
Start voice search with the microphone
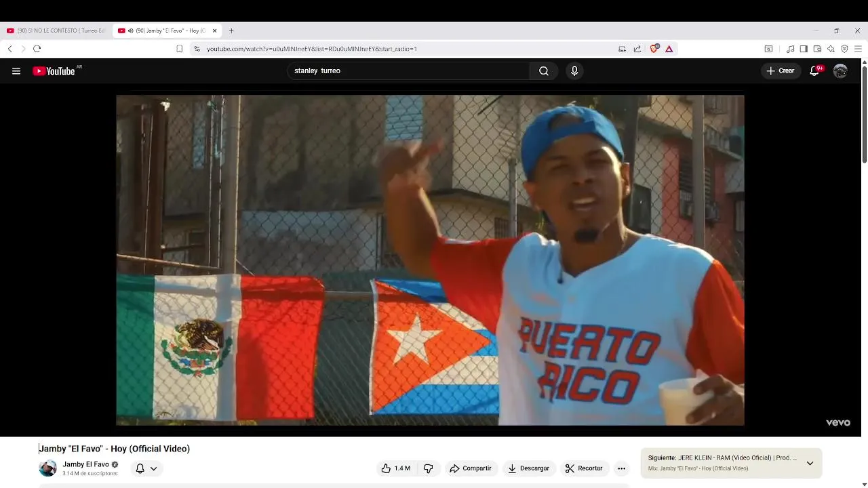(x=574, y=71)
